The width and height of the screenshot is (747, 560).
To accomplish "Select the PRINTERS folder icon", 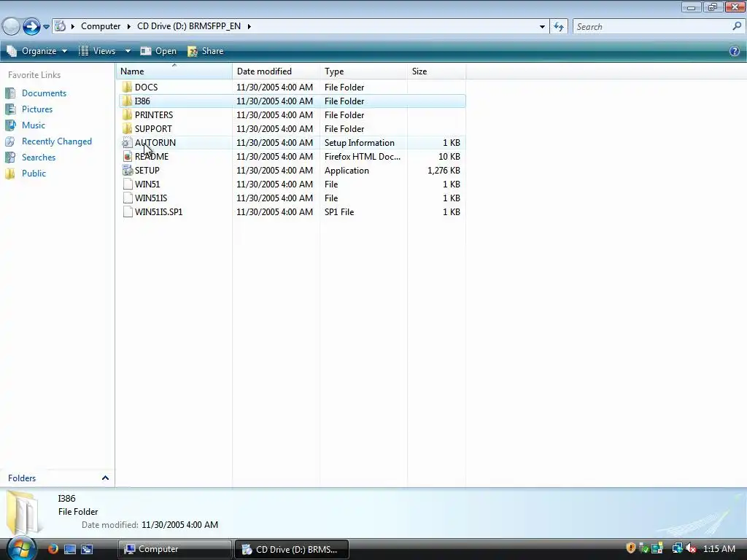I will click(x=127, y=114).
